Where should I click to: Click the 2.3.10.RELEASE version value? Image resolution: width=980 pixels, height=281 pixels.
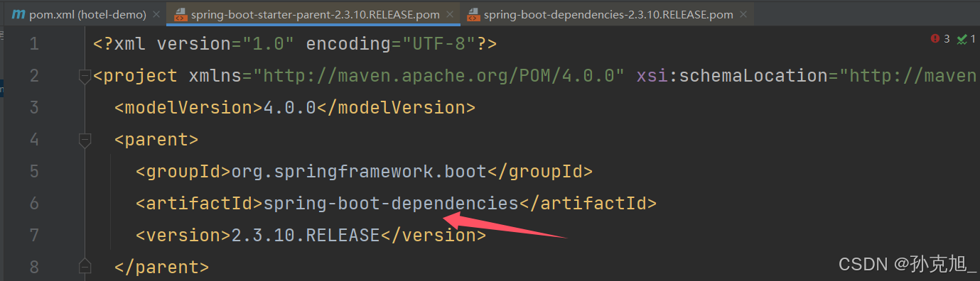(306, 235)
